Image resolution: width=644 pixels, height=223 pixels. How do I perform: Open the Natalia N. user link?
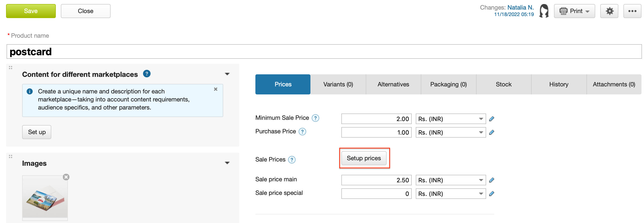(520, 8)
